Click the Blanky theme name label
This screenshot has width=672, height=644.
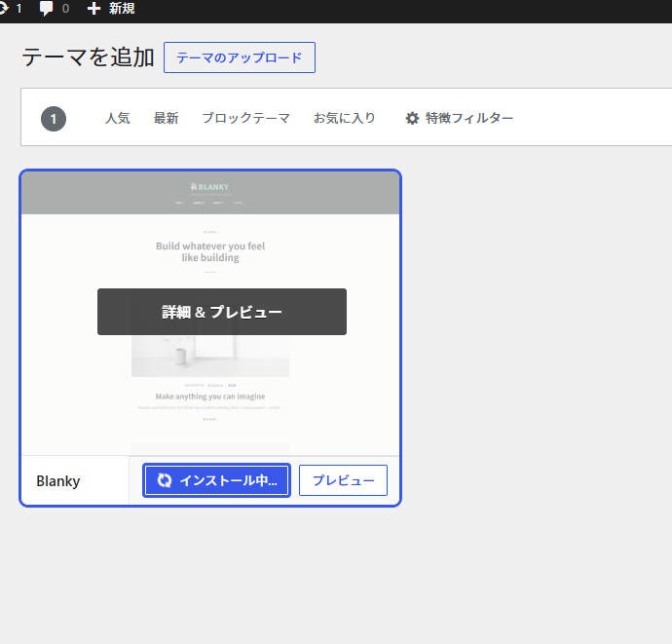(58, 481)
